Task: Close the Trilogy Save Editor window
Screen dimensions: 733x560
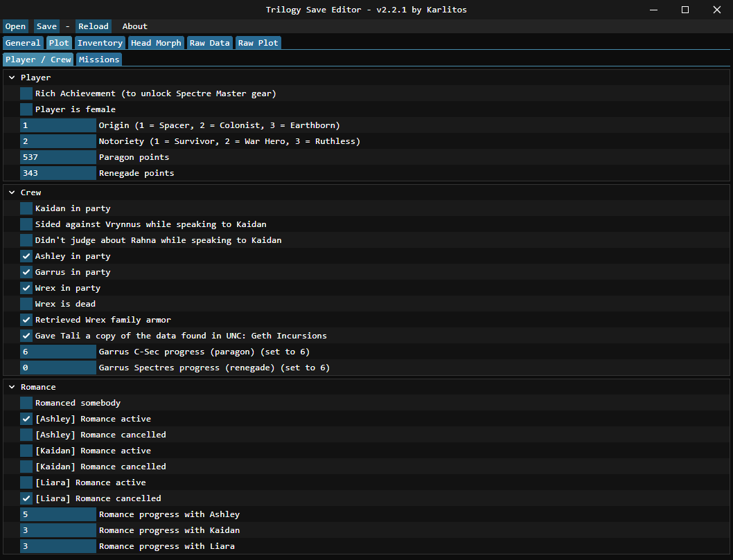Action: click(716, 10)
